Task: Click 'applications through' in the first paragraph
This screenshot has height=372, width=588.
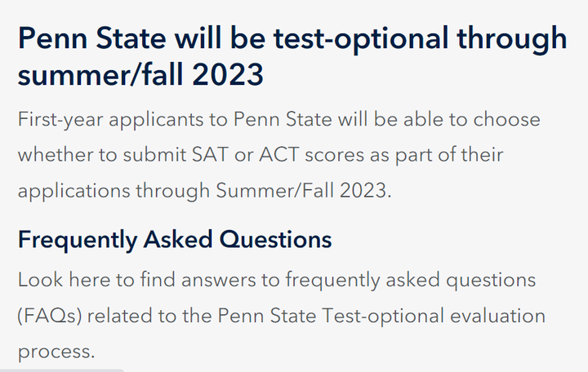Action: pos(114,191)
